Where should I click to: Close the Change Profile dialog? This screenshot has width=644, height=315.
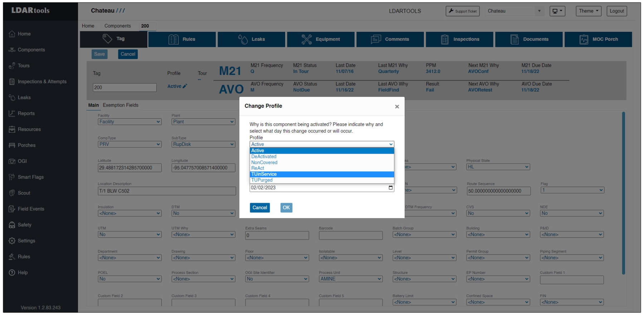[x=397, y=107]
